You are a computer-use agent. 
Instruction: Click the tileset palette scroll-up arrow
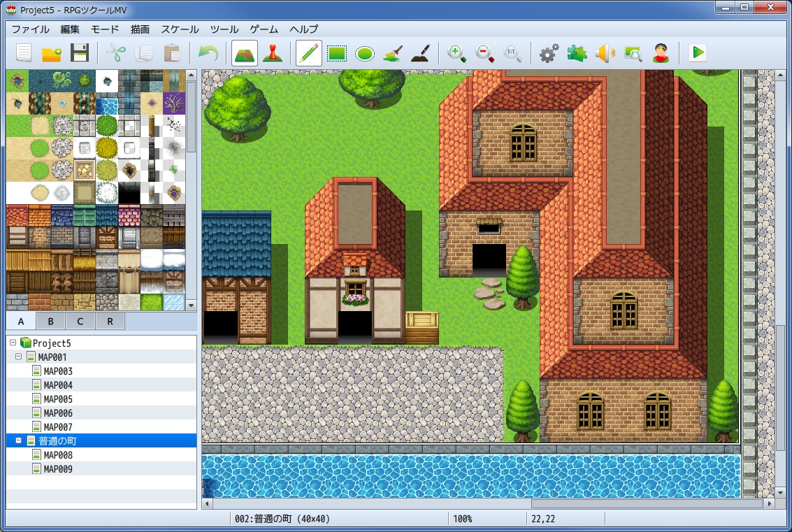(191, 75)
